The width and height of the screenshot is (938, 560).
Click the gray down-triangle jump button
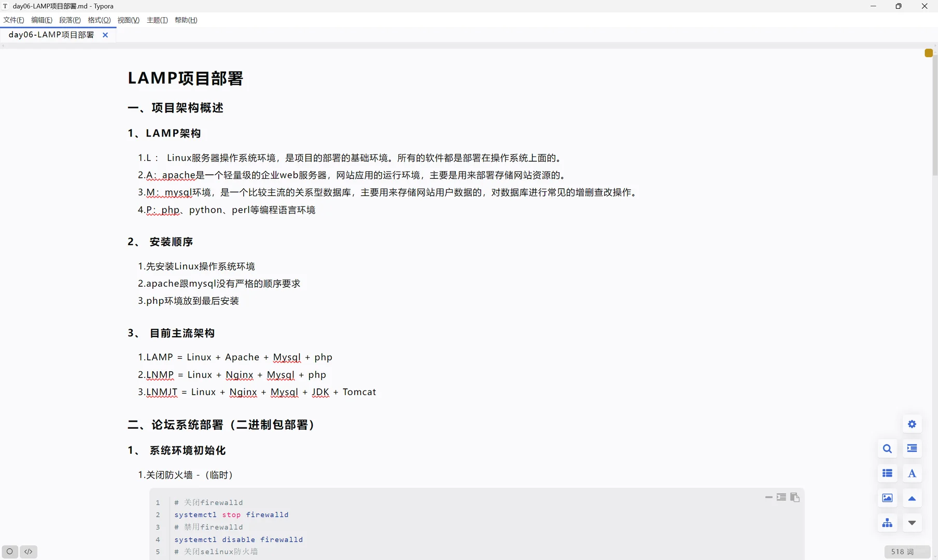coord(912,523)
